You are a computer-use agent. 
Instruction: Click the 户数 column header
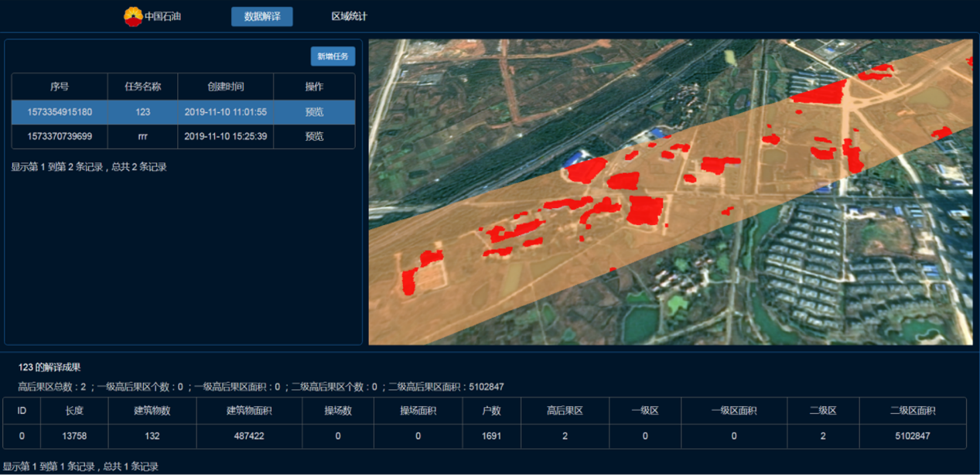click(492, 411)
